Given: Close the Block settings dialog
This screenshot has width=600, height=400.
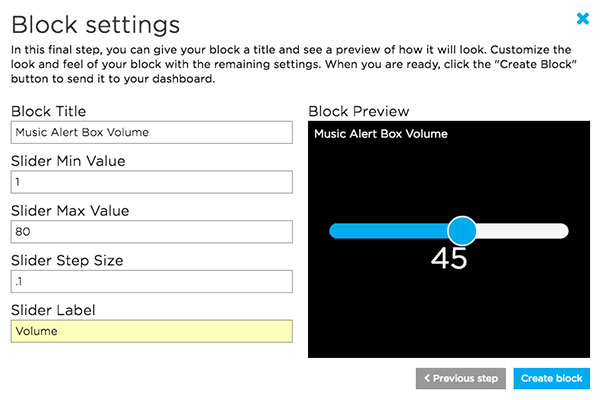Looking at the screenshot, I should click(x=583, y=18).
